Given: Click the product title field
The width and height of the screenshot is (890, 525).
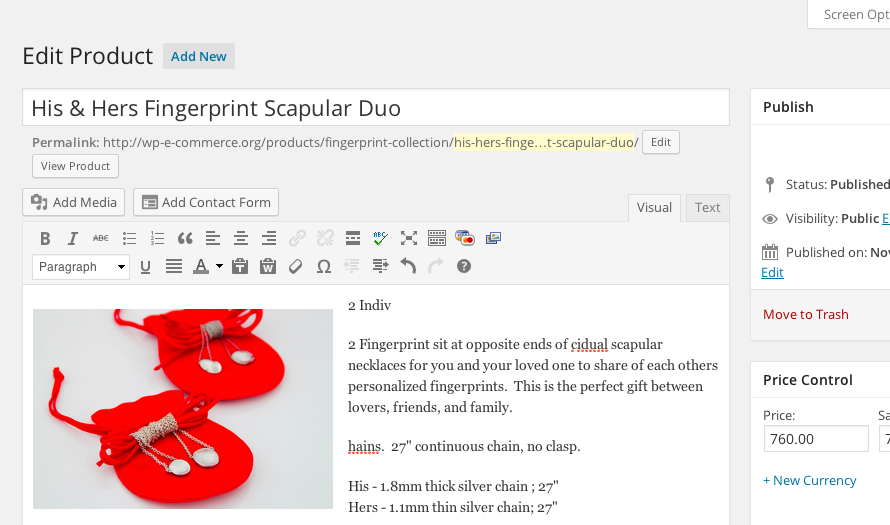Looking at the screenshot, I should (376, 107).
